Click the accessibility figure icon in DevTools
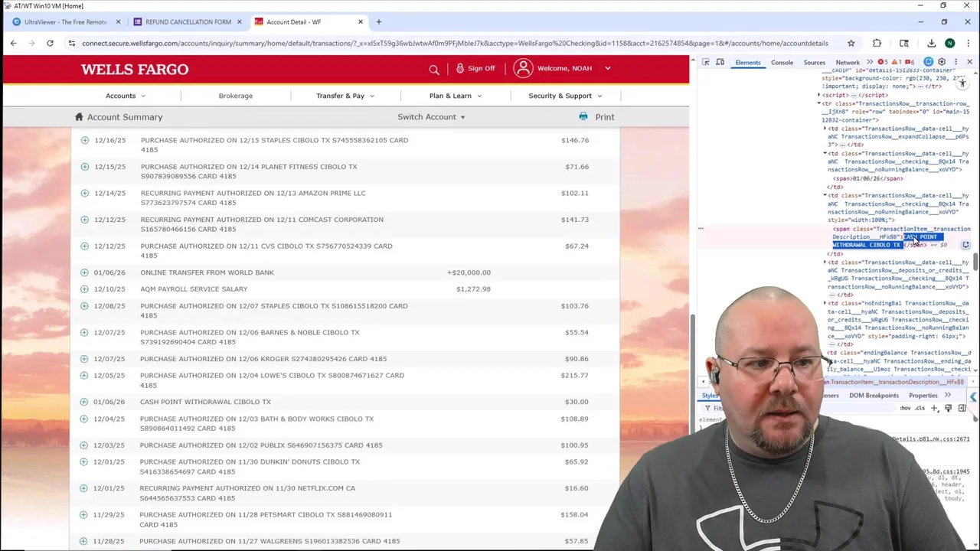 click(x=962, y=83)
